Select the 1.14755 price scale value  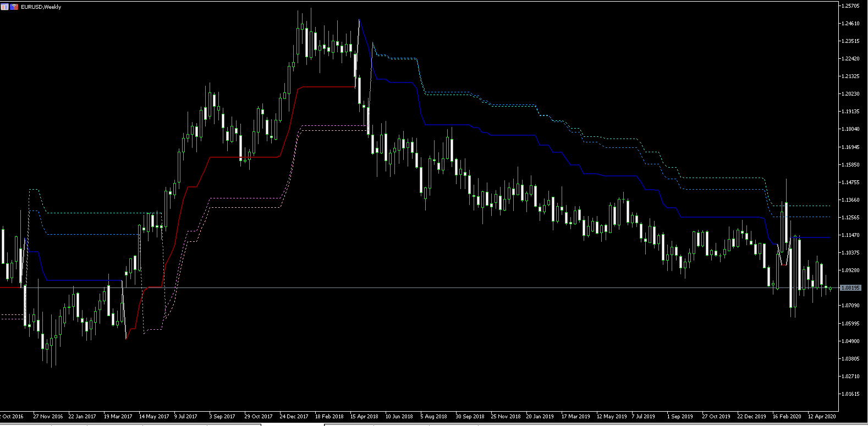(x=850, y=182)
